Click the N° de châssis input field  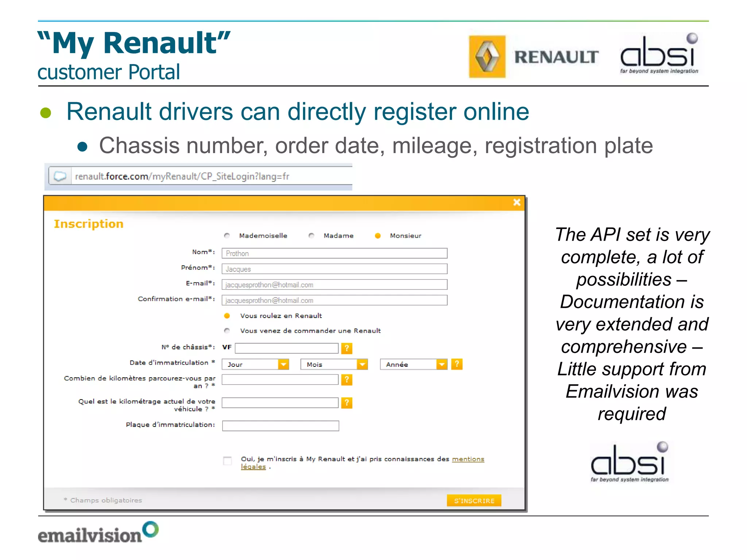point(287,348)
